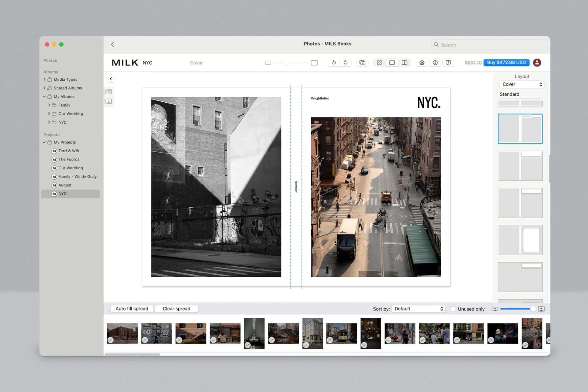
Task: Select the NYC project in sidebar
Action: pos(63,194)
